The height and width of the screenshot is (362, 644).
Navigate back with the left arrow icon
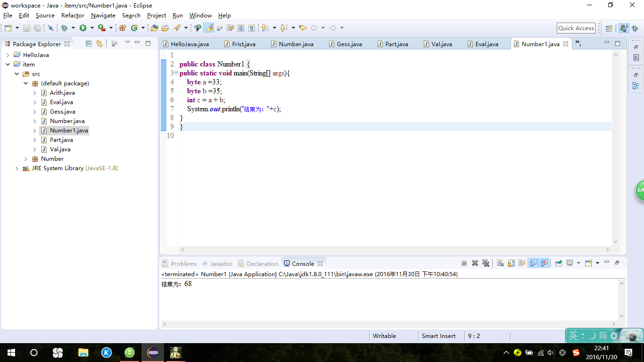pos(314,28)
